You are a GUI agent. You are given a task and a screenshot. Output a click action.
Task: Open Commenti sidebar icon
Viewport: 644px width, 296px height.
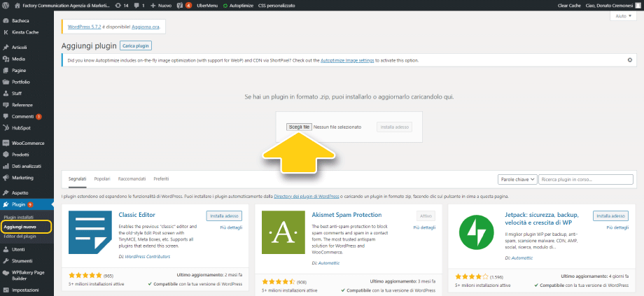(x=6, y=116)
